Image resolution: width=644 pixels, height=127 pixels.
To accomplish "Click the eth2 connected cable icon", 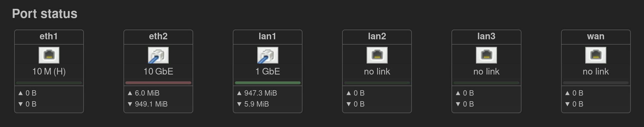I will (158, 55).
